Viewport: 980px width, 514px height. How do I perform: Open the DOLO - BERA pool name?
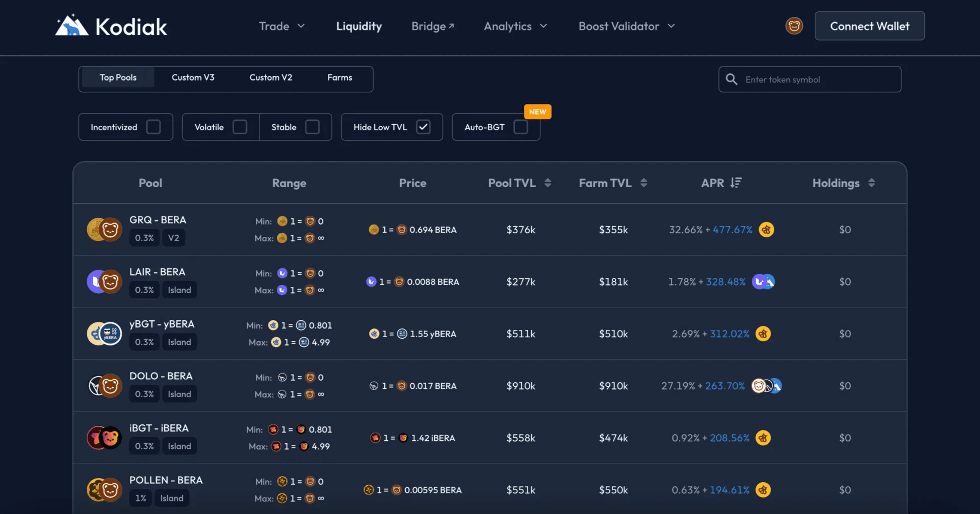(161, 376)
